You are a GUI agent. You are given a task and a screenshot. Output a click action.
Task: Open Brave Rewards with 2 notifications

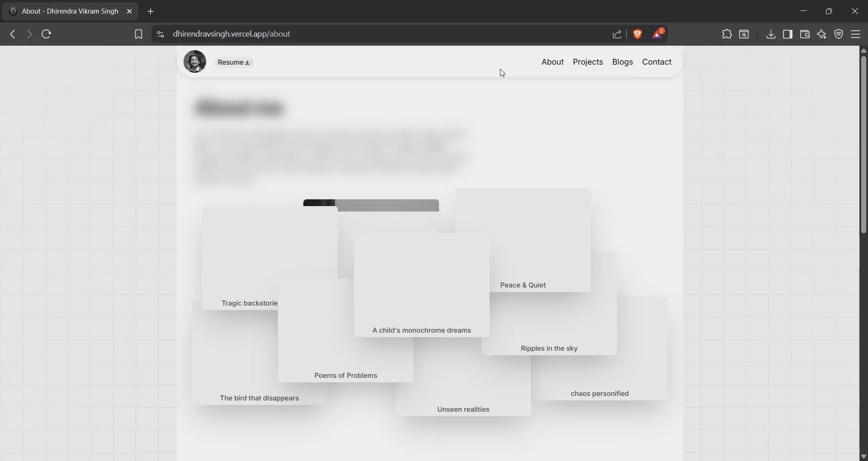[658, 34]
